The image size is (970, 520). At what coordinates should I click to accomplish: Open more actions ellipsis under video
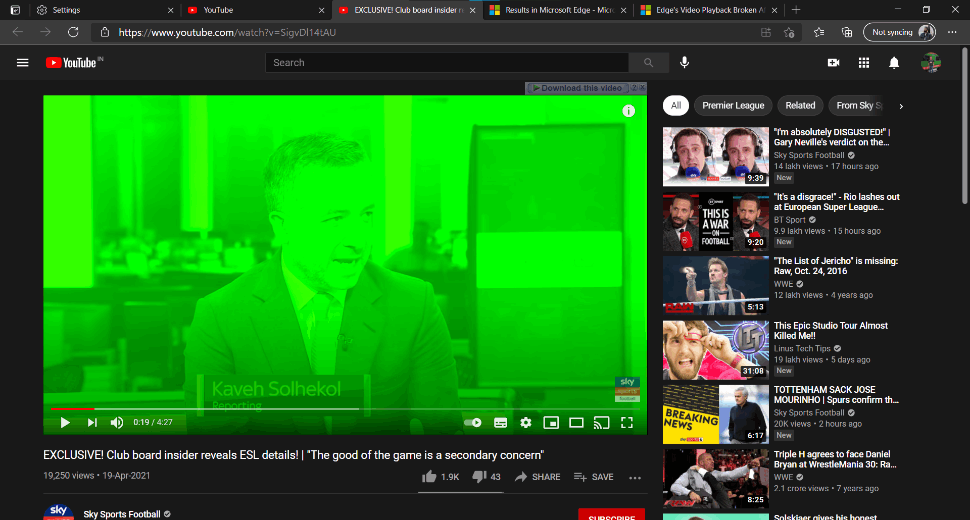click(635, 477)
